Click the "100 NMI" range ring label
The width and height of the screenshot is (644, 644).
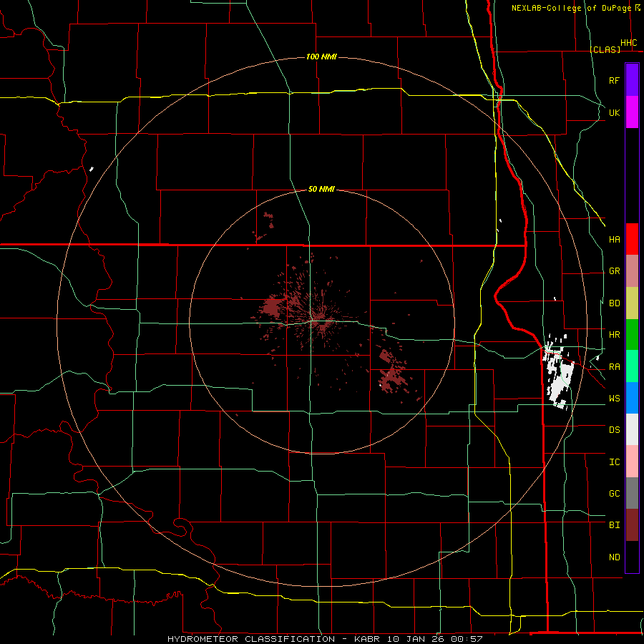click(321, 57)
